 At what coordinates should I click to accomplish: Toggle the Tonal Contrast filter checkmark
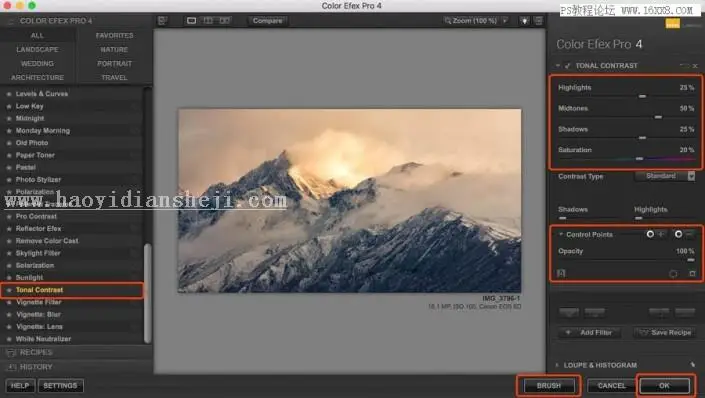pyautogui.click(x=567, y=66)
